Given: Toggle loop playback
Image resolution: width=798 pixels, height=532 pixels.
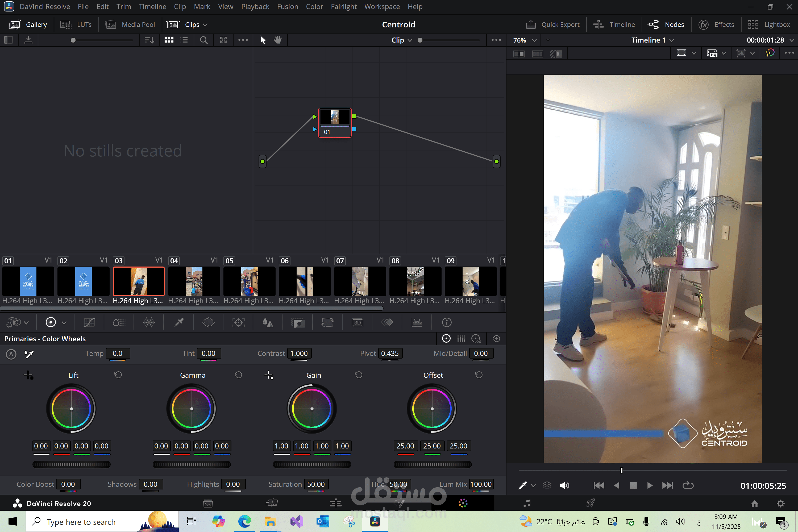Looking at the screenshot, I should [x=688, y=485].
